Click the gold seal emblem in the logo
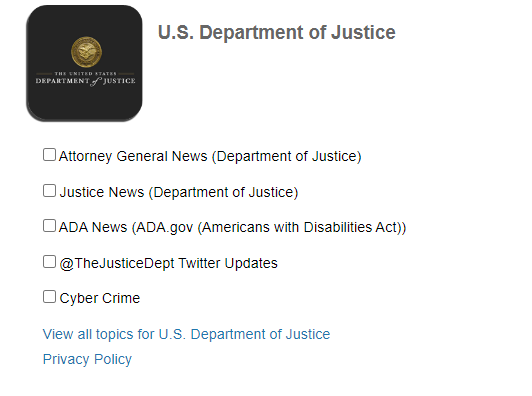The width and height of the screenshot is (532, 396). (86, 52)
